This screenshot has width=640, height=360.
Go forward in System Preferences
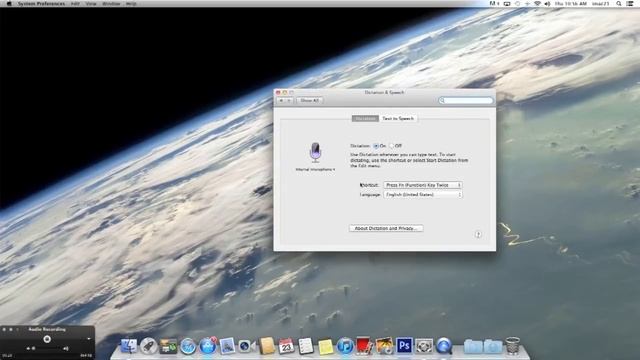(289, 100)
